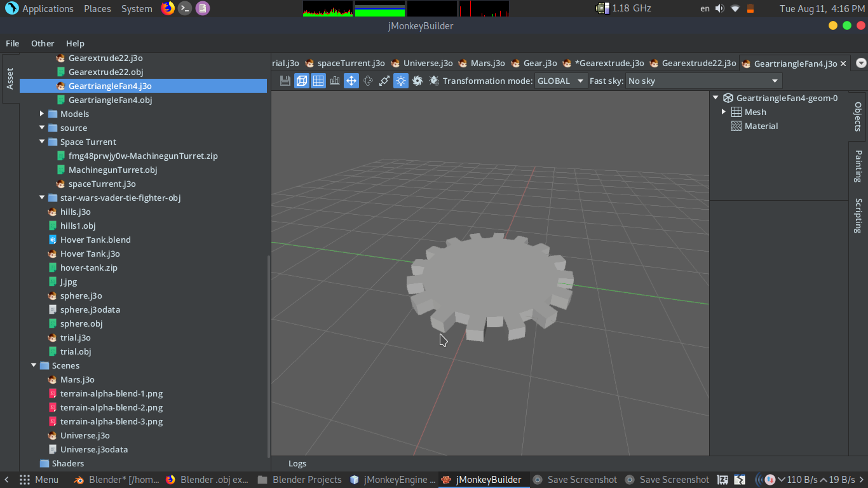Click the J.jpg image file icon
This screenshot has height=488, width=868.
[x=53, y=281]
